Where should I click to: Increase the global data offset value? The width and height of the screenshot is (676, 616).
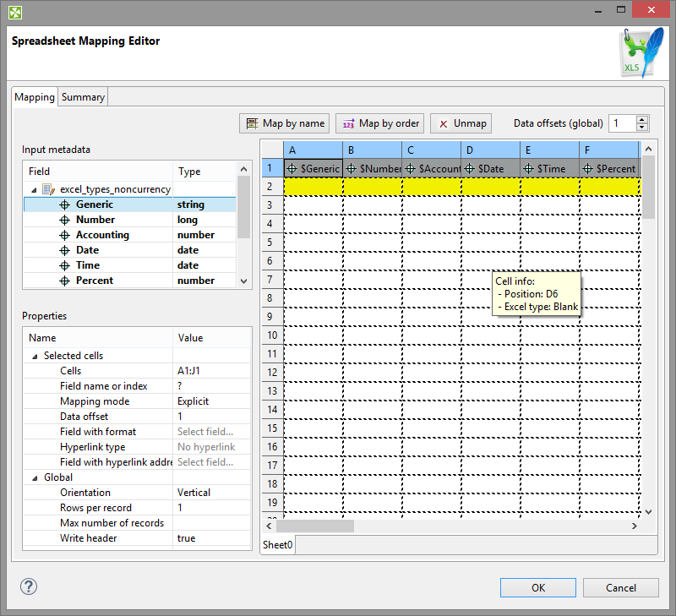[642, 119]
